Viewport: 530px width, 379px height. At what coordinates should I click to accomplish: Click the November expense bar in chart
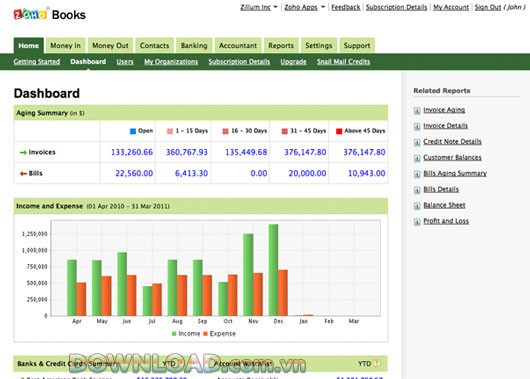click(258, 294)
